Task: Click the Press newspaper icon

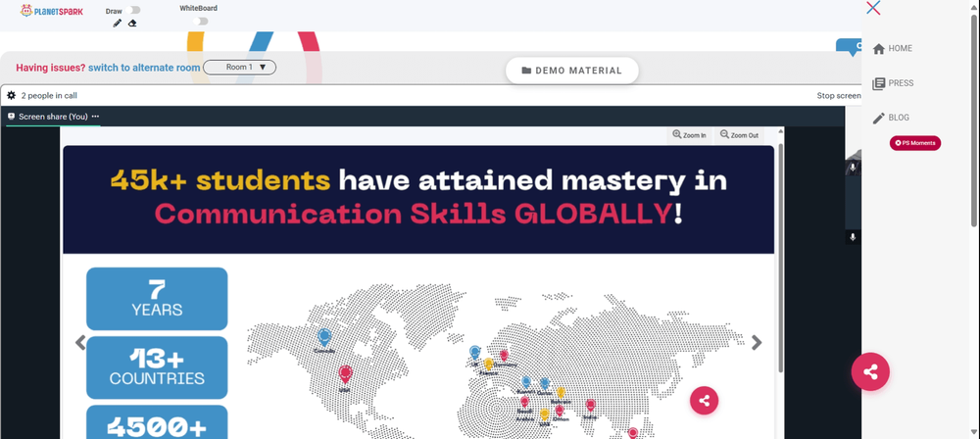Action: [879, 84]
